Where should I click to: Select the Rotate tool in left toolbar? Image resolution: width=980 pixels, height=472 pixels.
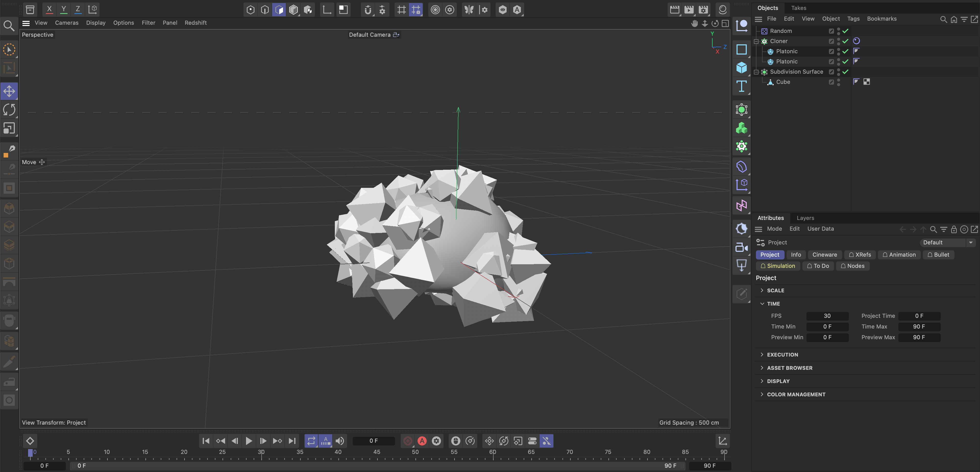[9, 110]
